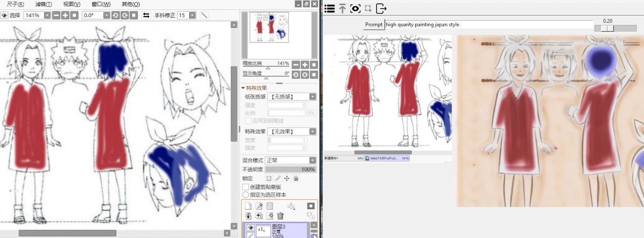The height and width of the screenshot is (238, 644).
Task: Open 手抖修正 stabilizer value dropdown
Action: pos(192,16)
